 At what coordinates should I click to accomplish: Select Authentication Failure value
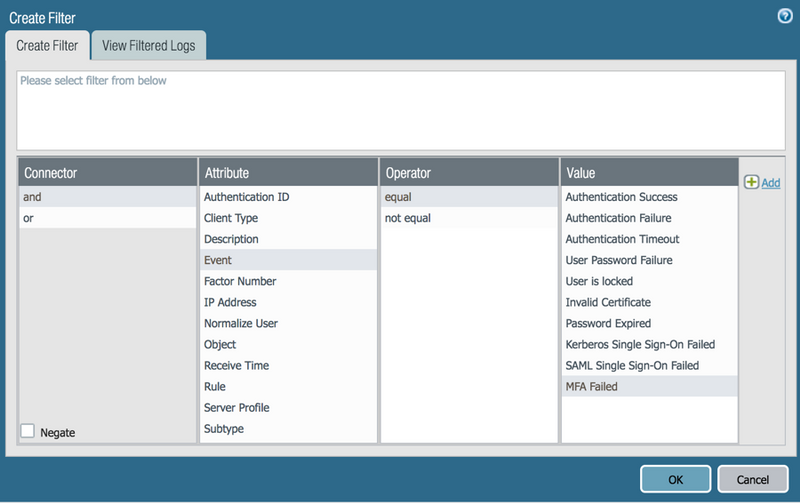[649, 218]
